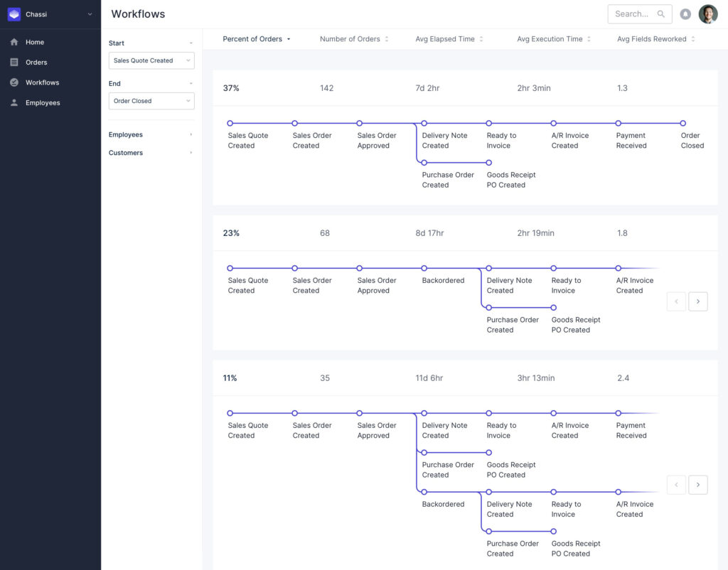The width and height of the screenshot is (728, 570).
Task: Select Delivery Note Created node in 23% workflow
Action: [489, 268]
